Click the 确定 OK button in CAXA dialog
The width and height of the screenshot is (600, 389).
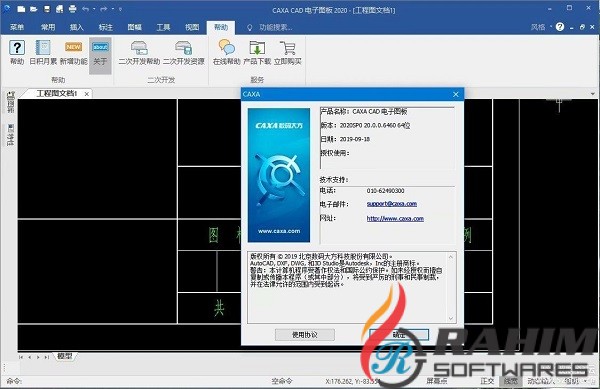click(x=399, y=335)
